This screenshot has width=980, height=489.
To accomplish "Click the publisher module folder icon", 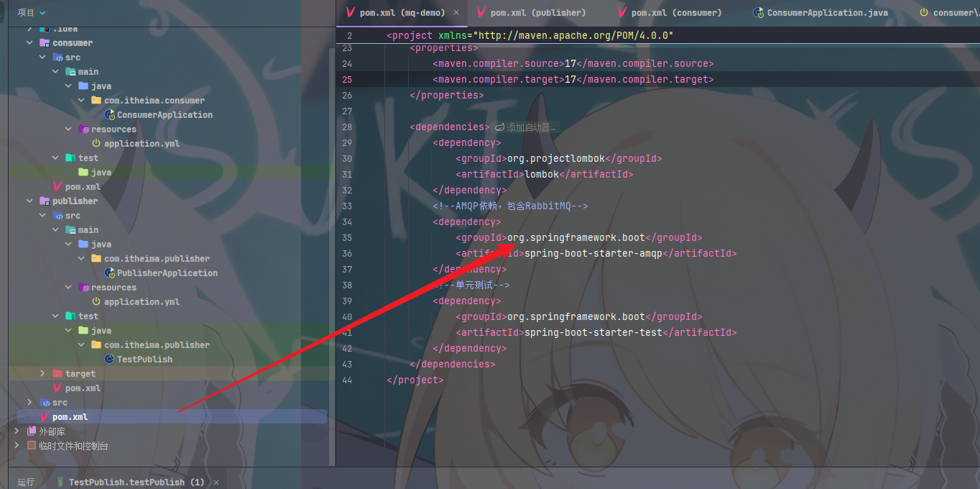I will (x=45, y=201).
